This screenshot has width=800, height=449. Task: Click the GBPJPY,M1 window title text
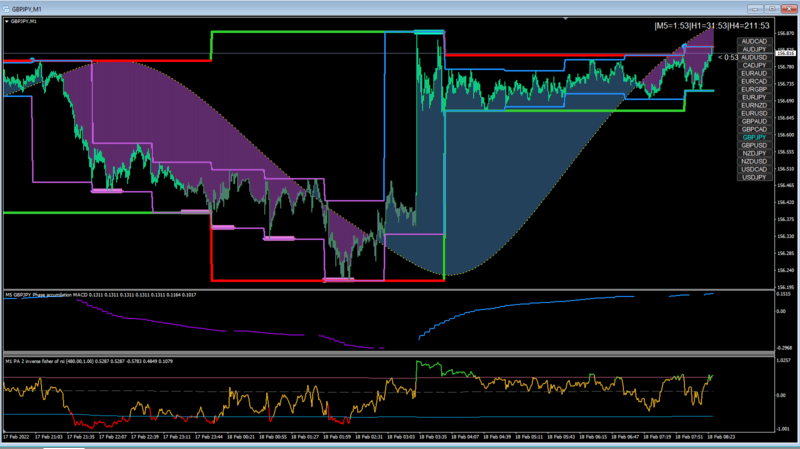coord(27,9)
